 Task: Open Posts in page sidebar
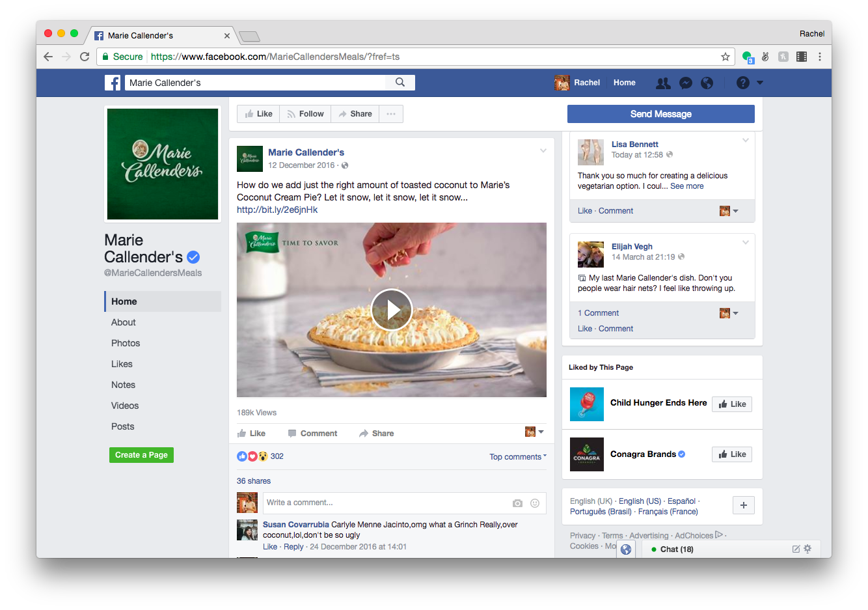point(122,426)
